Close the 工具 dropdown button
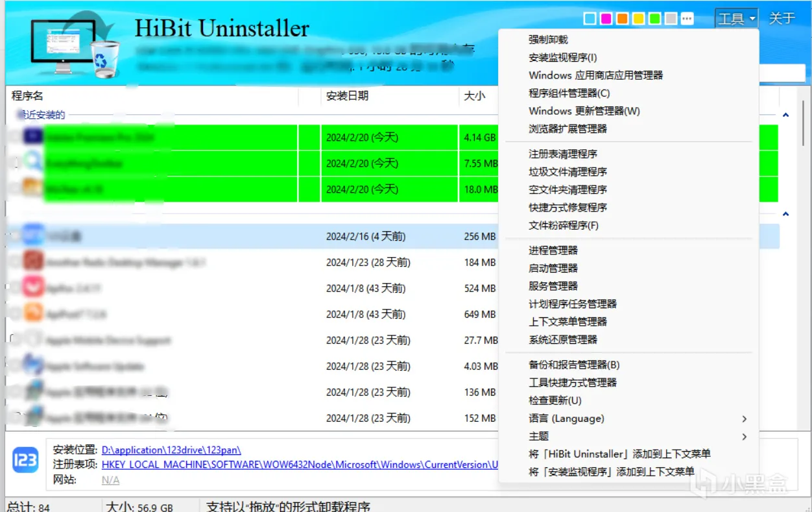This screenshot has height=512, width=812. click(x=737, y=19)
